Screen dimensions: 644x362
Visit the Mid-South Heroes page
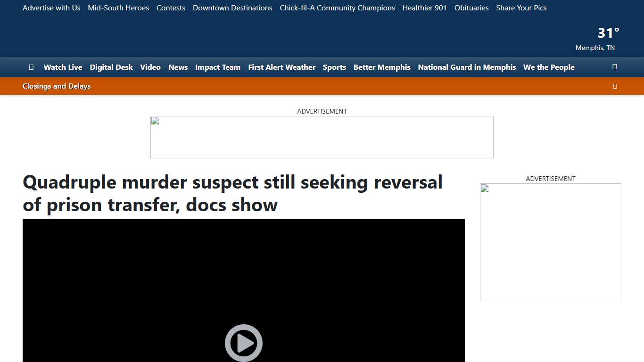[118, 8]
